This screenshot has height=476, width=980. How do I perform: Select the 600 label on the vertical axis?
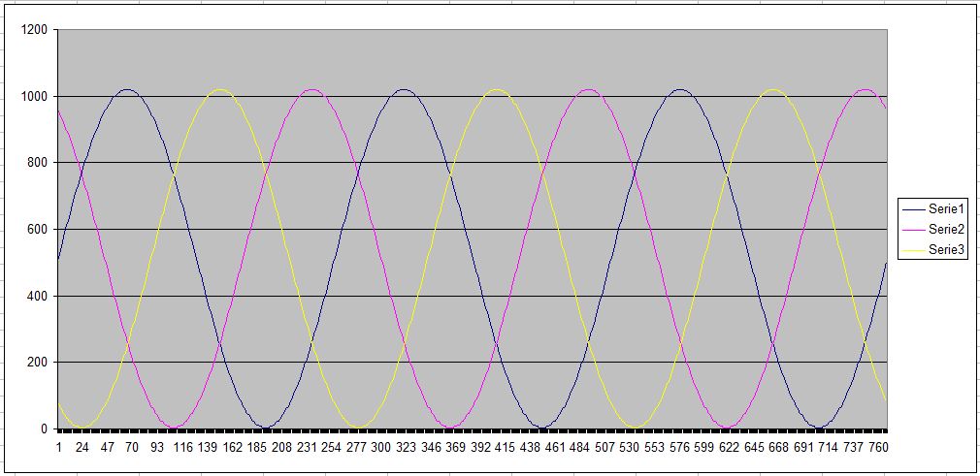pyautogui.click(x=37, y=229)
